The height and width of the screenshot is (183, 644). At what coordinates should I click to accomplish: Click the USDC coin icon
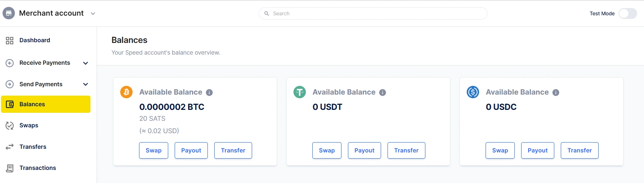[473, 92]
